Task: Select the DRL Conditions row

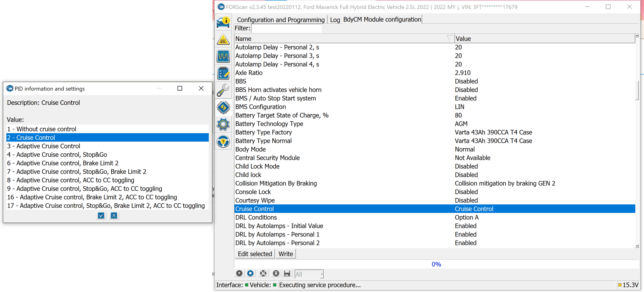Action: click(435, 217)
